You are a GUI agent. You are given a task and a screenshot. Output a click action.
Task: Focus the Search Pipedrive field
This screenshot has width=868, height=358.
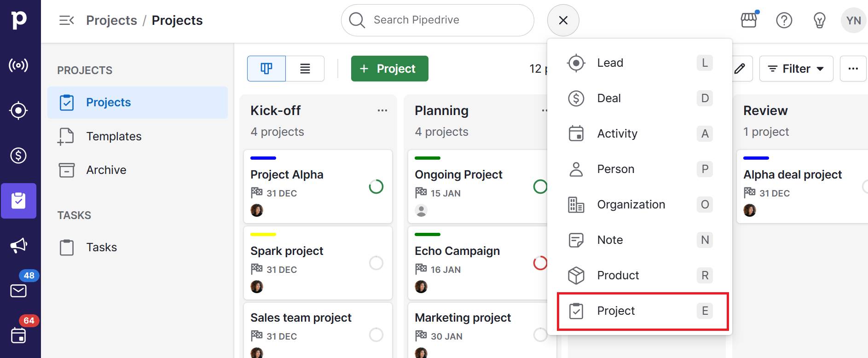tap(438, 20)
